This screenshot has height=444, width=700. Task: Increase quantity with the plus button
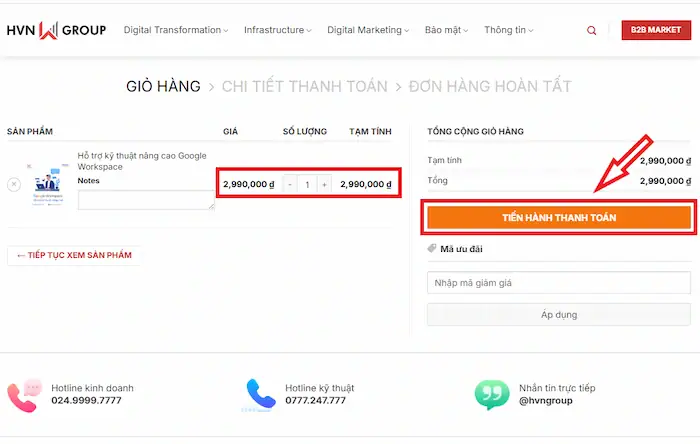click(x=325, y=184)
